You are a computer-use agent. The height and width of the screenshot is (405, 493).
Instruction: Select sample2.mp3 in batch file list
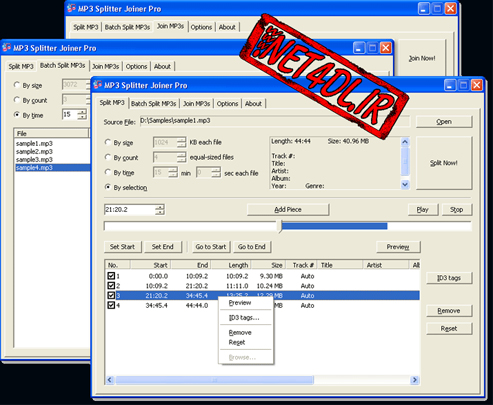[35, 152]
